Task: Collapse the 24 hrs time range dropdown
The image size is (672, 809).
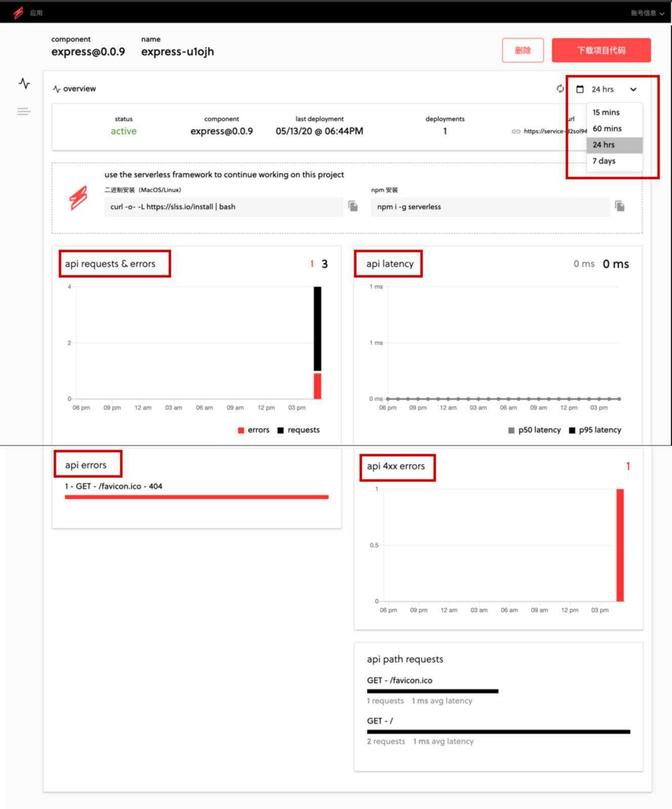Action: (x=634, y=89)
